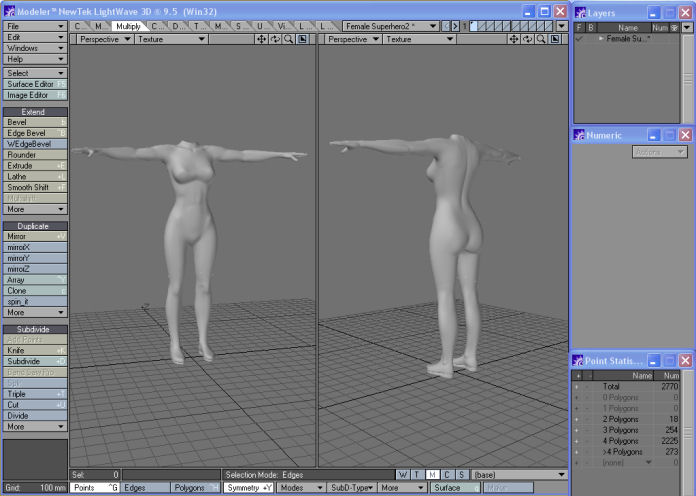Open Texture display dropdown in right viewport
The width and height of the screenshot is (696, 496).
[x=419, y=39]
